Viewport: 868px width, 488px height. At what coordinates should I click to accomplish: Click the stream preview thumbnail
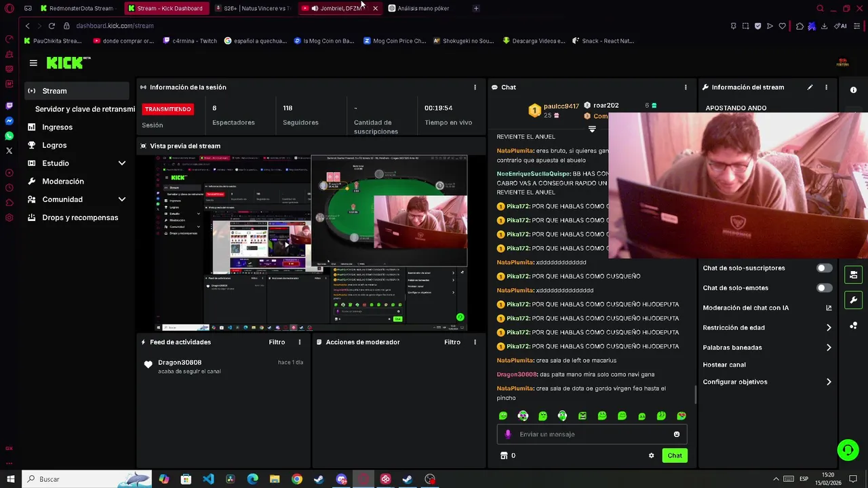pyautogui.click(x=311, y=243)
